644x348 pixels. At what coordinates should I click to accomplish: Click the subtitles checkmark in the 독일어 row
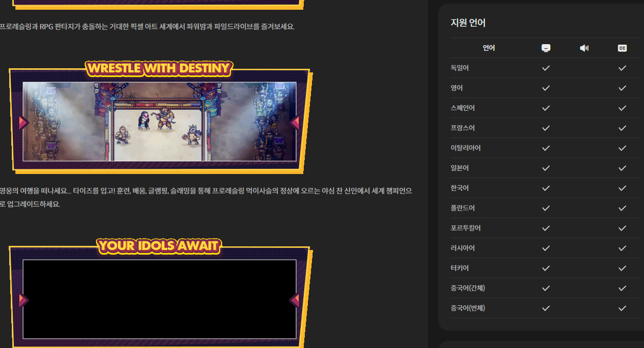tap(622, 68)
